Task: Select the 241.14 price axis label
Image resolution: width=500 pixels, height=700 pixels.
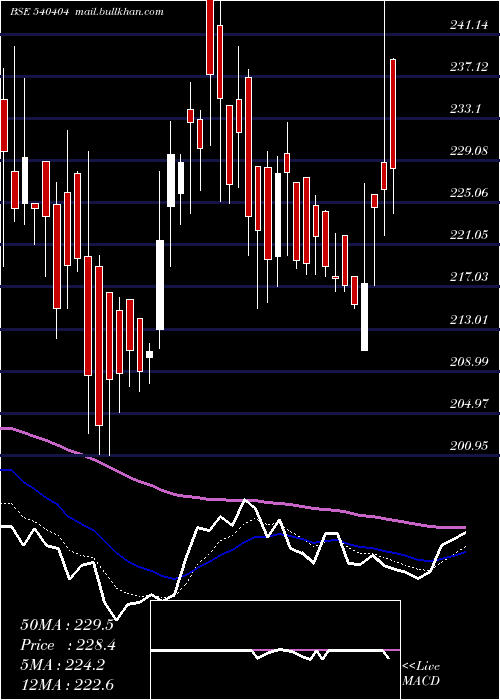Action: (469, 25)
